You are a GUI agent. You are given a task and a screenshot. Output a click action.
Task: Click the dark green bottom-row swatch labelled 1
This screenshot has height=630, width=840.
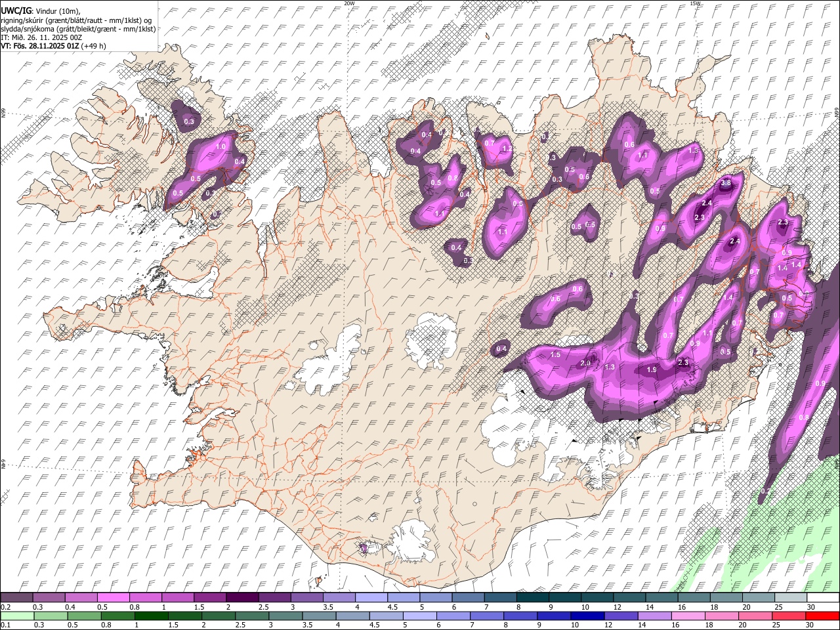pyautogui.click(x=151, y=616)
